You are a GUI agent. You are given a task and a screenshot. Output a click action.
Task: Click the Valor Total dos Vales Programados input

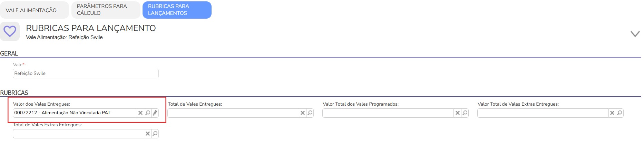pos(388,113)
